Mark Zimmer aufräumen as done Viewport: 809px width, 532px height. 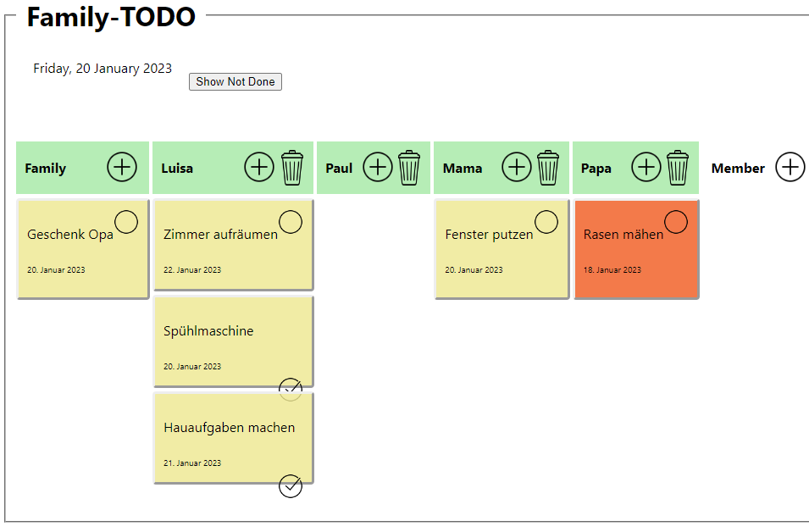[x=291, y=222]
